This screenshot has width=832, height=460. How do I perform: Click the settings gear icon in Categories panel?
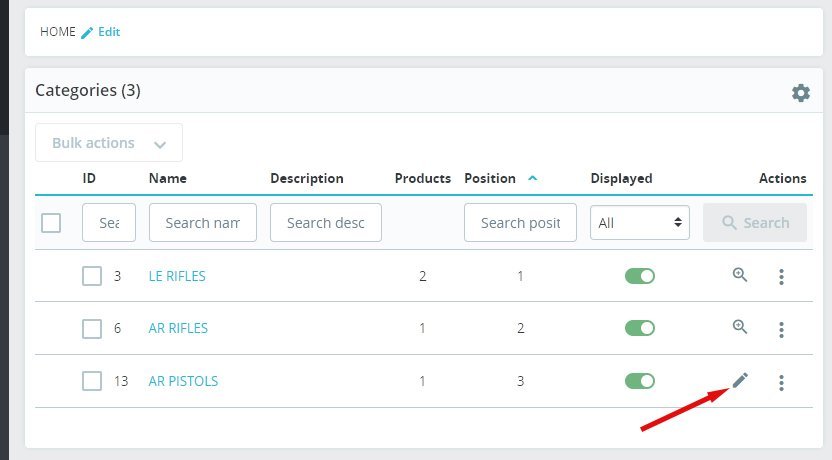tap(801, 93)
